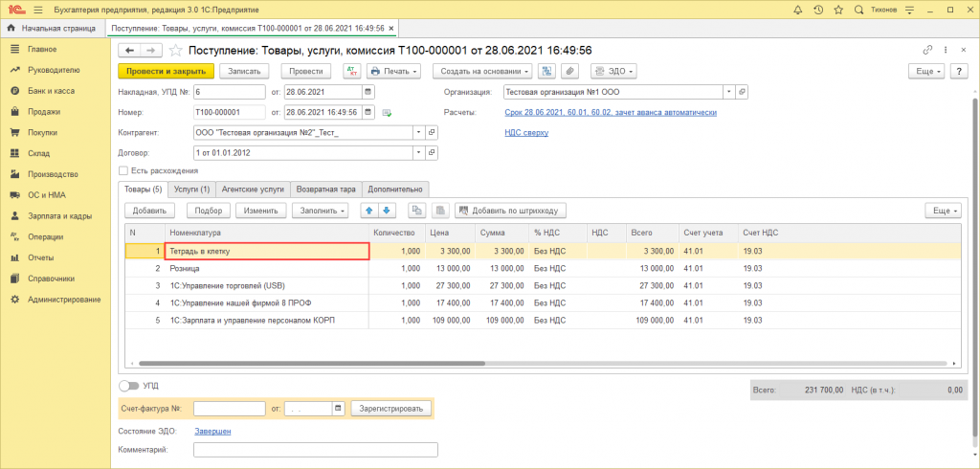Viewport: 980px width, 469px height.
Task: Click the Комментарий input field
Action: click(316, 450)
